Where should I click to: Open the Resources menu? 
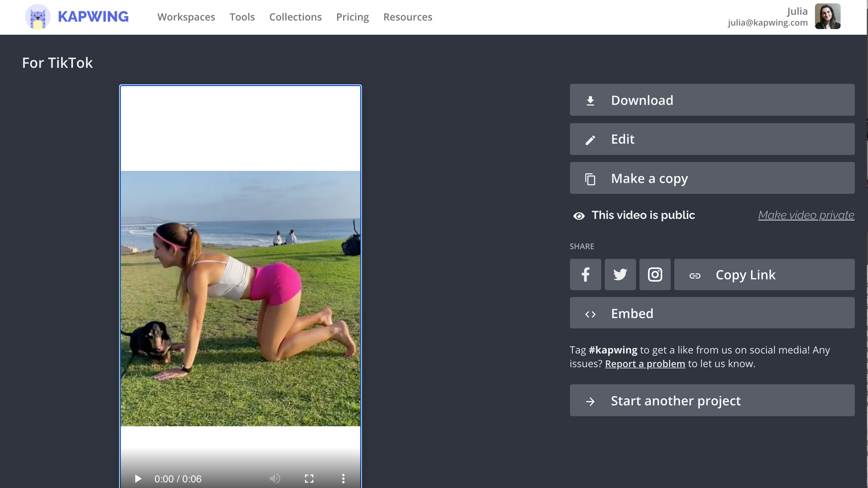tap(408, 17)
